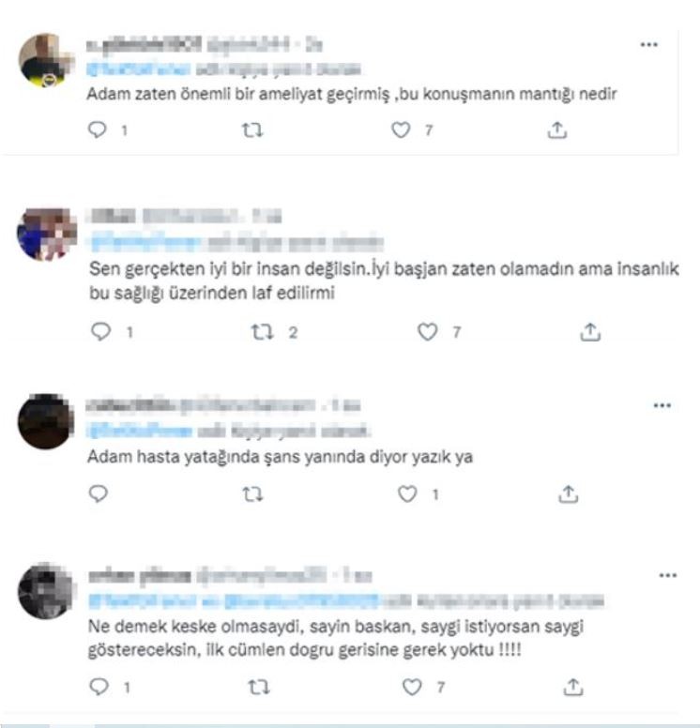Retweet the 'Adam zaten önemli bir ameliyat' tweet

coord(252,130)
